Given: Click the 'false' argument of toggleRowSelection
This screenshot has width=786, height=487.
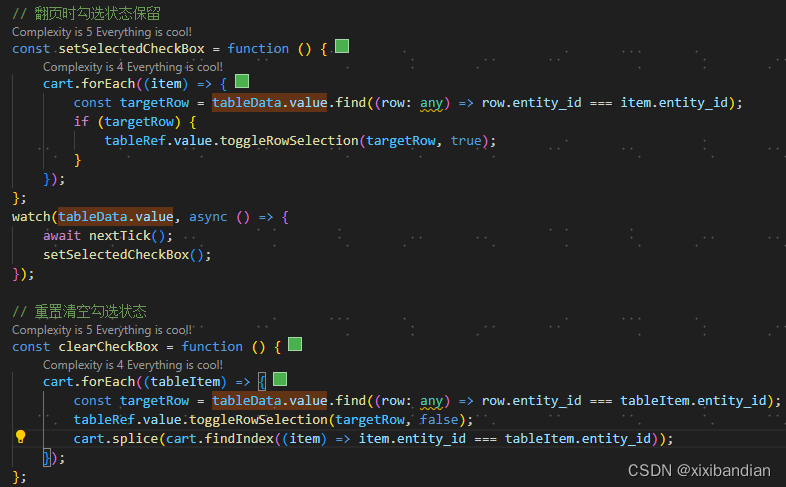Looking at the screenshot, I should click(x=439, y=419).
